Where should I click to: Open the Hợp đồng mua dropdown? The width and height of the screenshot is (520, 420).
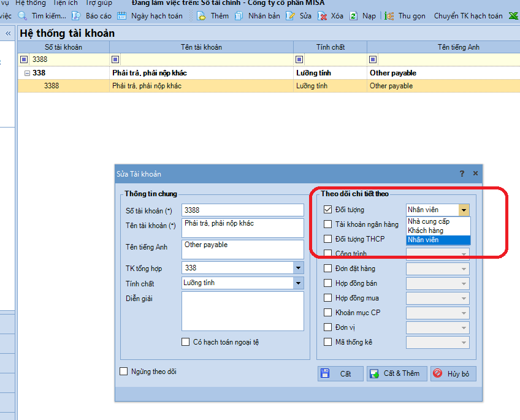tap(464, 299)
